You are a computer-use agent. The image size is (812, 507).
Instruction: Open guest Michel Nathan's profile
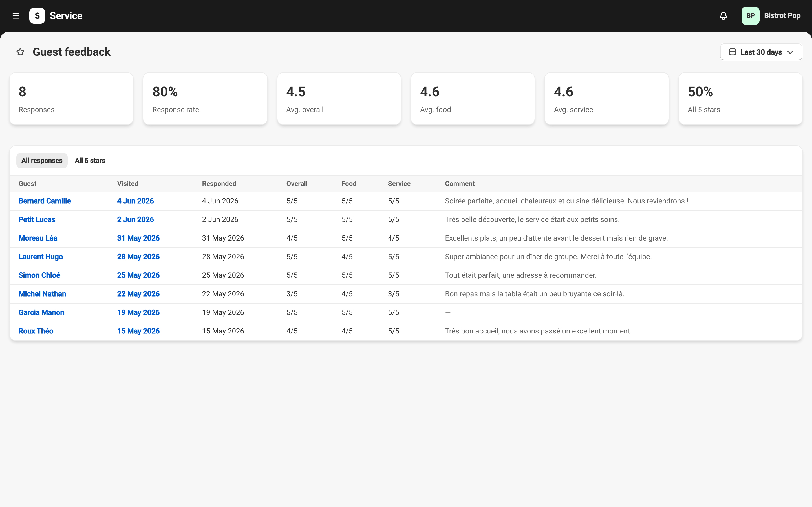42,294
